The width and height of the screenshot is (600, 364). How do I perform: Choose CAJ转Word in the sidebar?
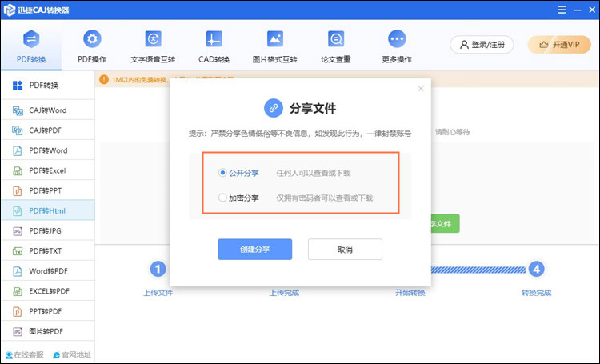click(47, 109)
